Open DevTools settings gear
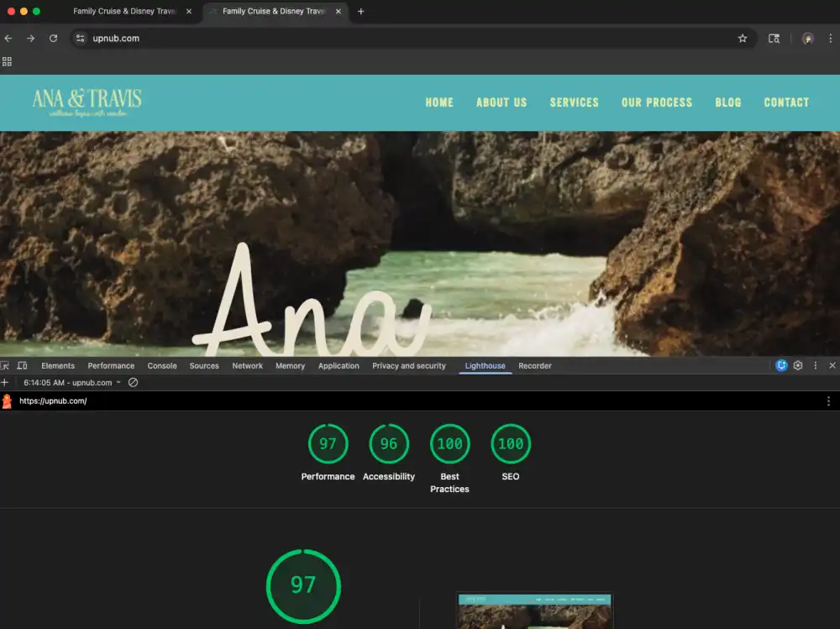840x629 pixels. coord(798,366)
